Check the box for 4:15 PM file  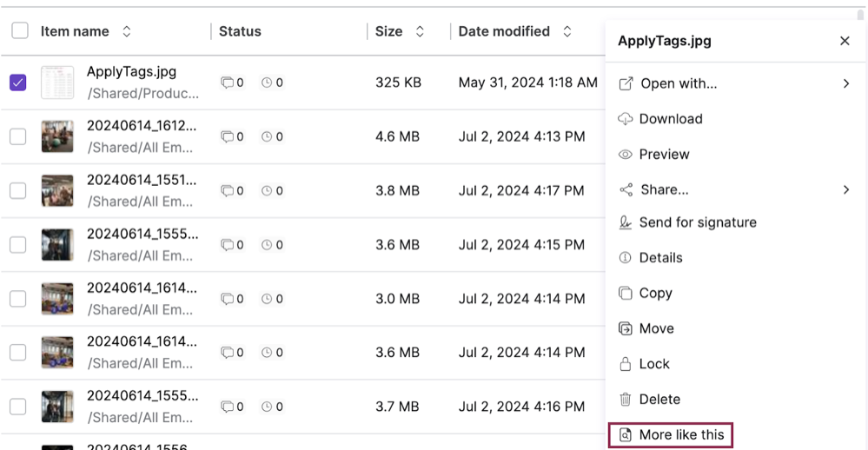[x=17, y=245]
